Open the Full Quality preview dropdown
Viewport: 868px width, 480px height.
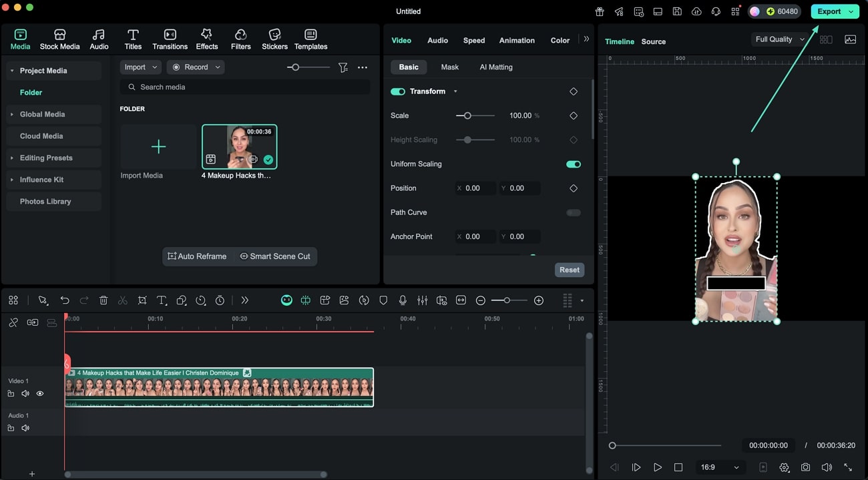click(x=779, y=39)
